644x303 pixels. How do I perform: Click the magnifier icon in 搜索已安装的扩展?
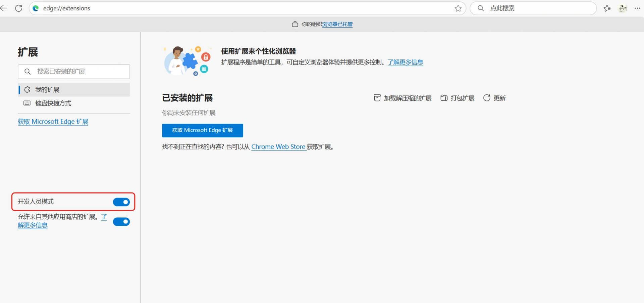[x=28, y=72]
